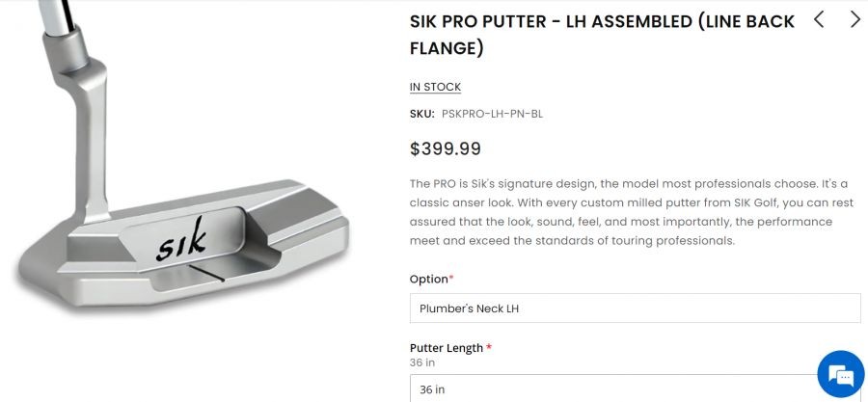Click the small 36 in hint text
The width and height of the screenshot is (868, 402).
(423, 362)
